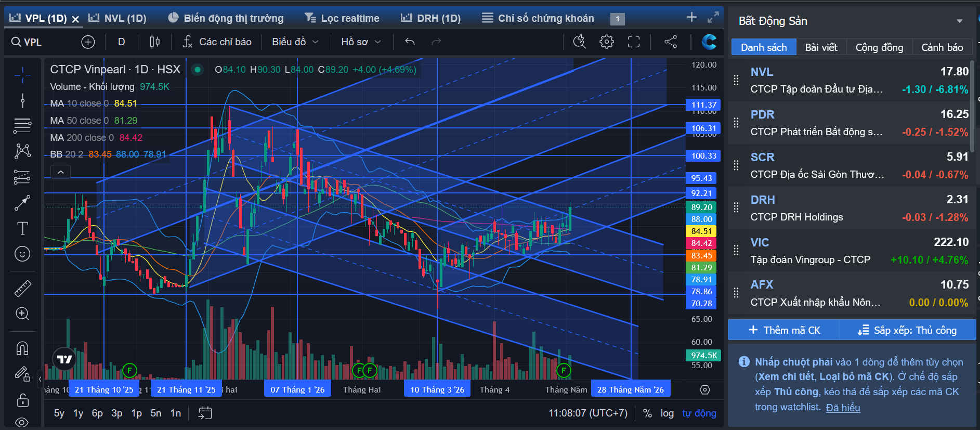Collapse the left drawing toolbar
Image resolution: width=980 pixels, height=430 pixels.
click(40, 379)
